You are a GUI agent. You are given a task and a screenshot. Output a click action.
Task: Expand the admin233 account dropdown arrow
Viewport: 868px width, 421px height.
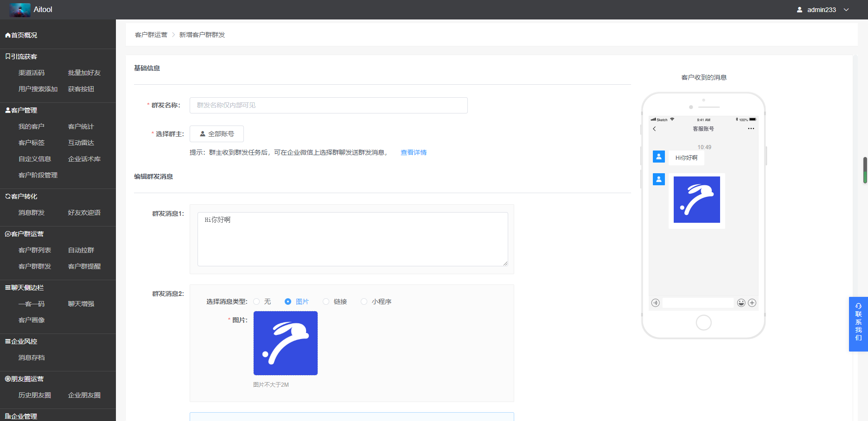coord(846,10)
